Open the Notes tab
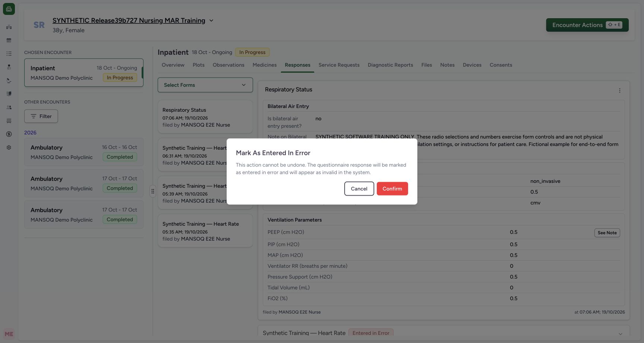This screenshot has height=343, width=644. 447,65
